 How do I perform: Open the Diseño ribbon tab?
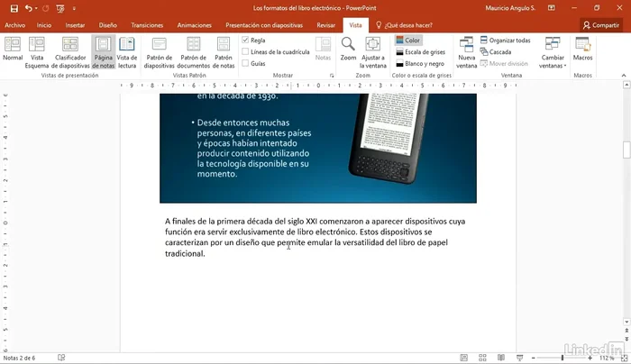[108, 25]
